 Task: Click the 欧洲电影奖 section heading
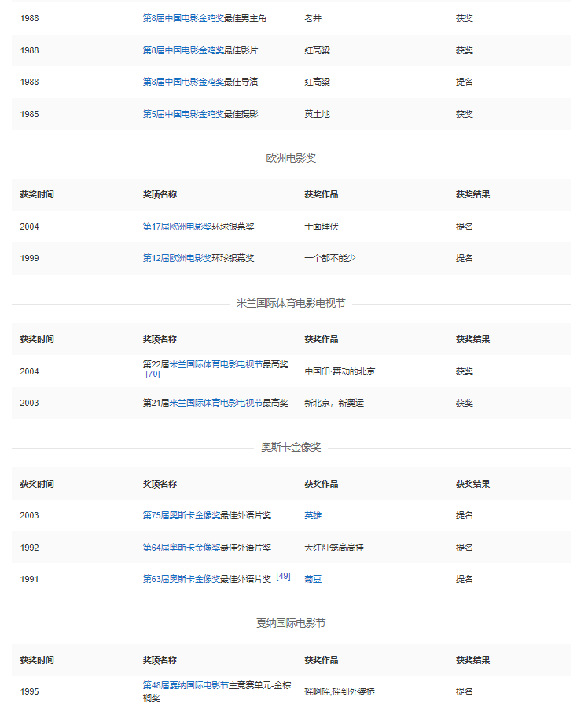[291, 158]
